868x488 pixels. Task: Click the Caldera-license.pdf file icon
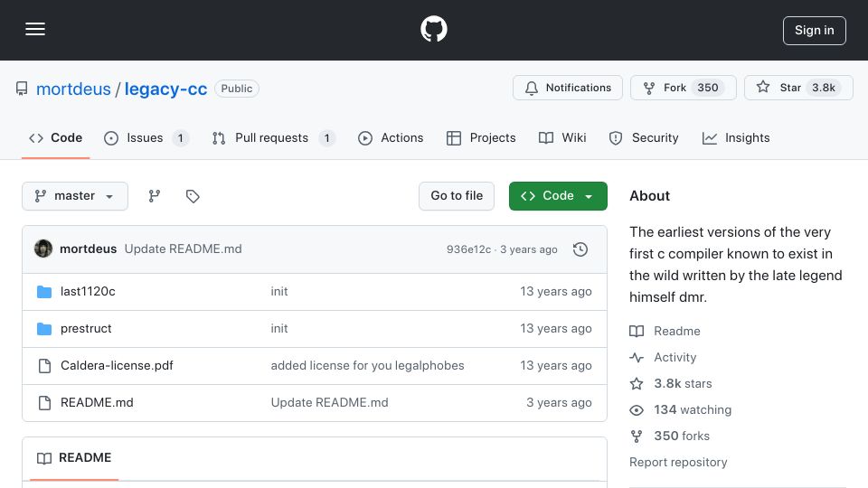(x=44, y=366)
